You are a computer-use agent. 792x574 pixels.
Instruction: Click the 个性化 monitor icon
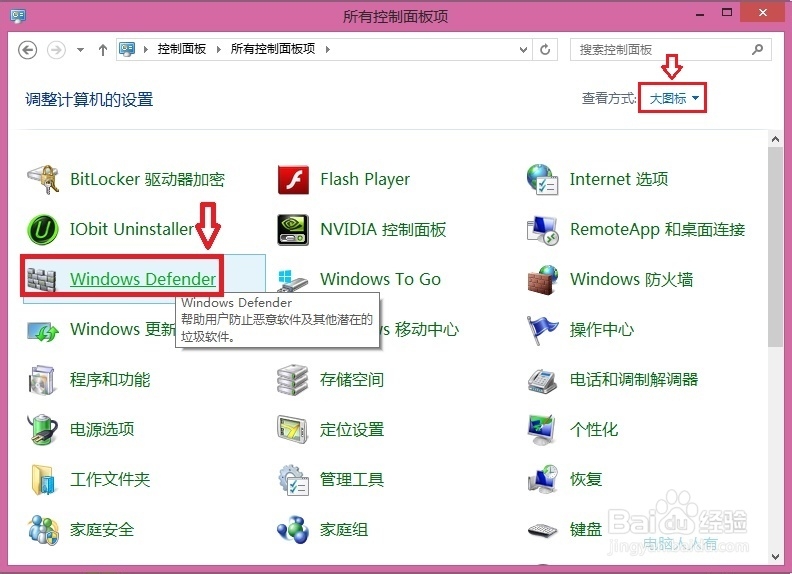[x=542, y=429]
